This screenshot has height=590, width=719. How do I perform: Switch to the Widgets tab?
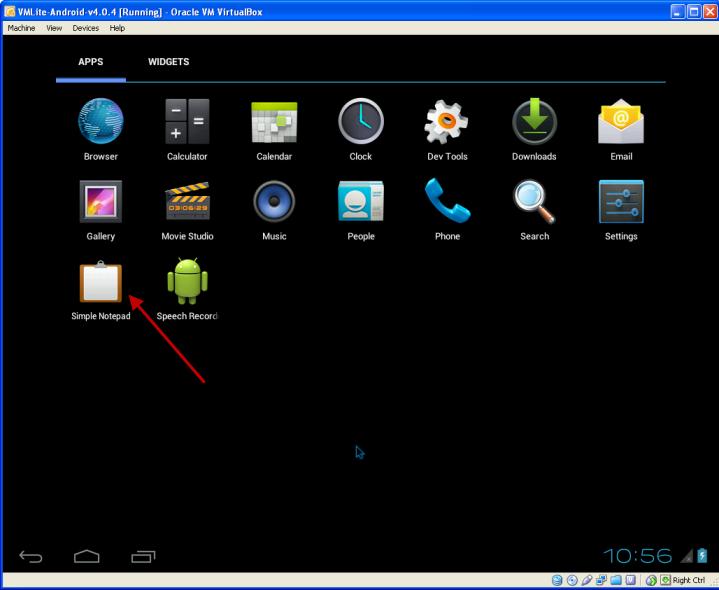click(168, 62)
